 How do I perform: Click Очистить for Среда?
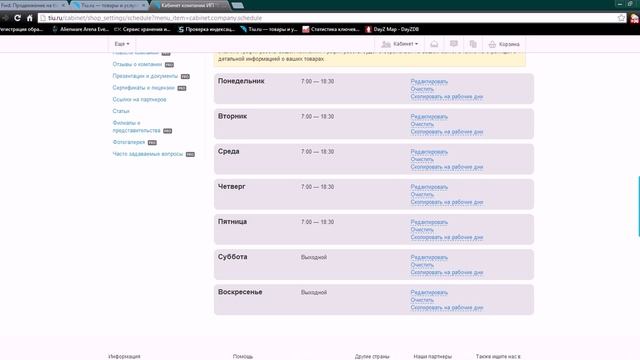pos(422,159)
